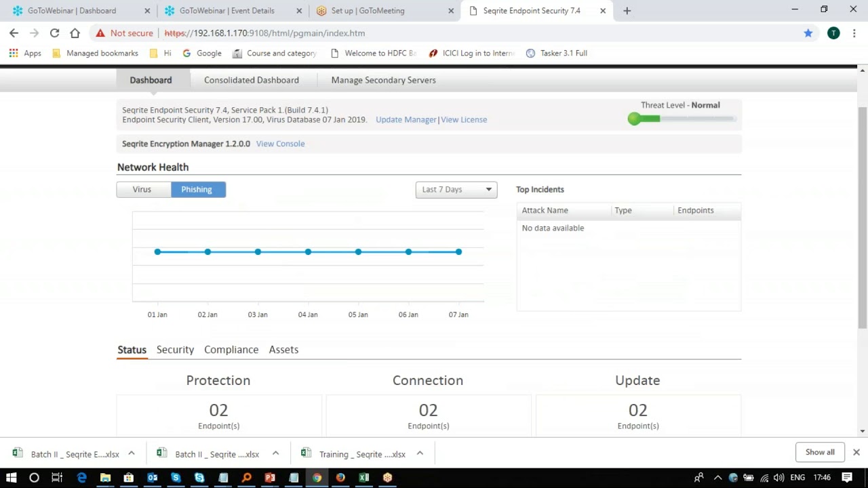Open the Google bookmark

click(202, 53)
